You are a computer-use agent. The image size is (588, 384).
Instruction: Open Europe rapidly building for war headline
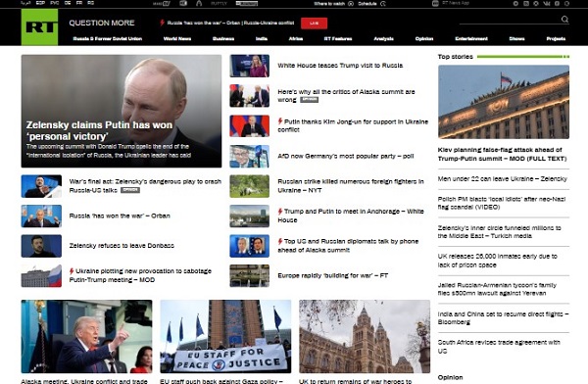point(332,275)
